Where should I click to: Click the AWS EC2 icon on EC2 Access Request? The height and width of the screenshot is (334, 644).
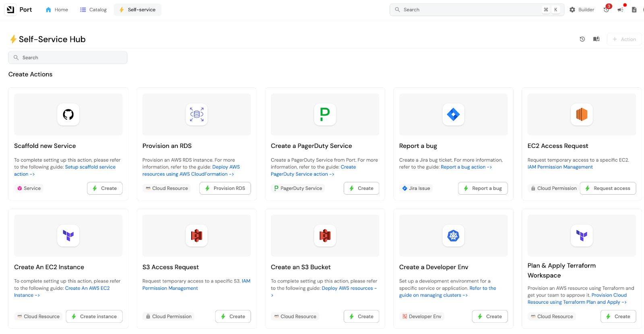pyautogui.click(x=582, y=114)
